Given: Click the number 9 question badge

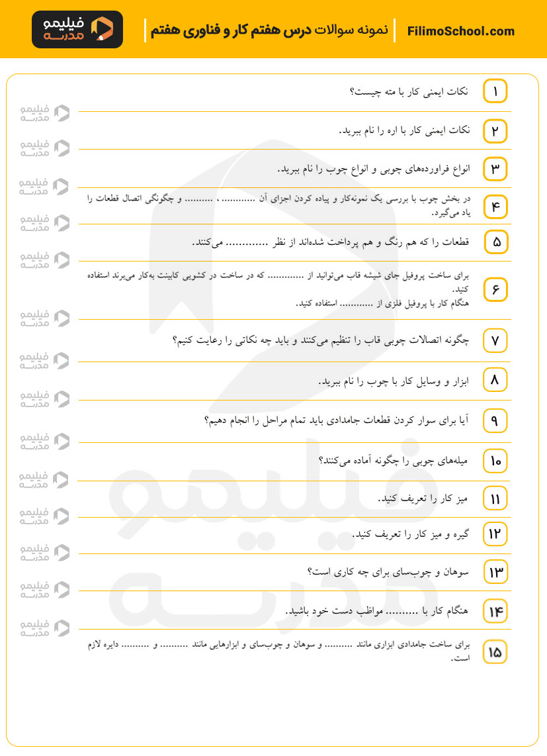Looking at the screenshot, I should point(495,420).
